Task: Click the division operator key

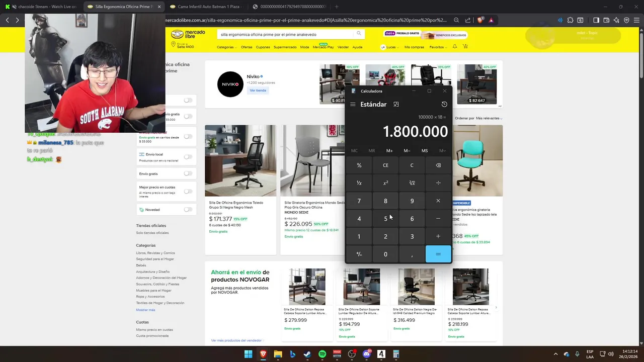Action: click(x=438, y=183)
